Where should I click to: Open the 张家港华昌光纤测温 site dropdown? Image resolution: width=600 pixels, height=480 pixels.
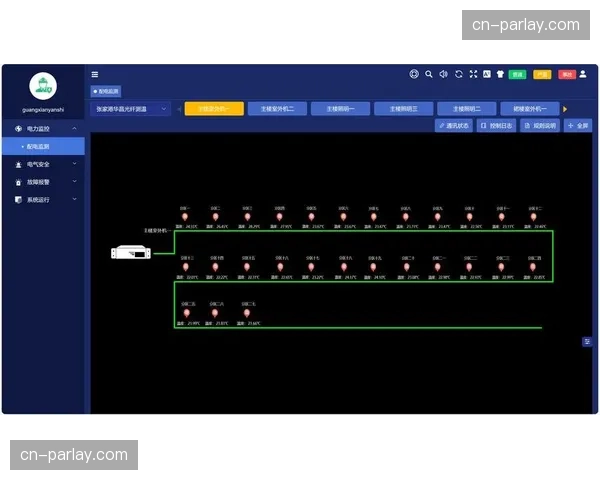coord(130,109)
